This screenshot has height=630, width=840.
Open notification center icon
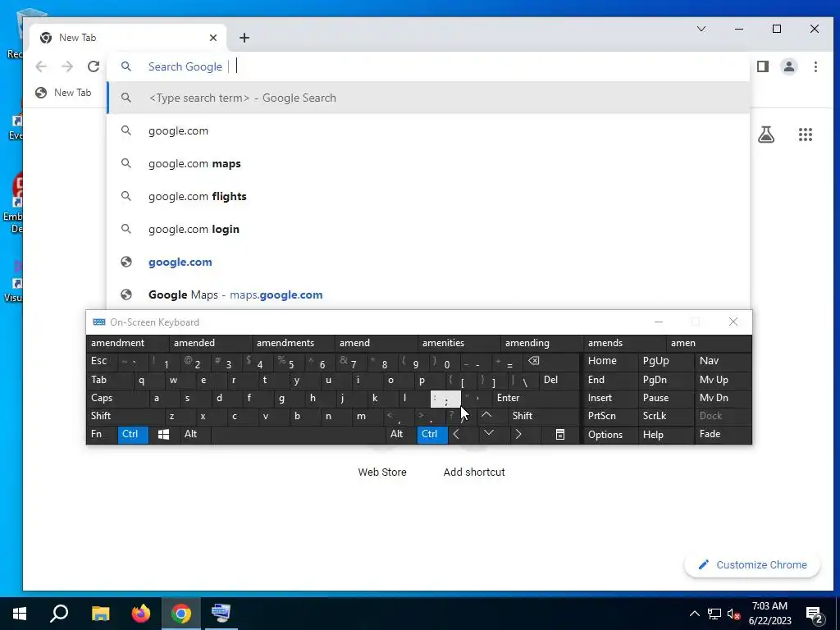tap(815, 614)
